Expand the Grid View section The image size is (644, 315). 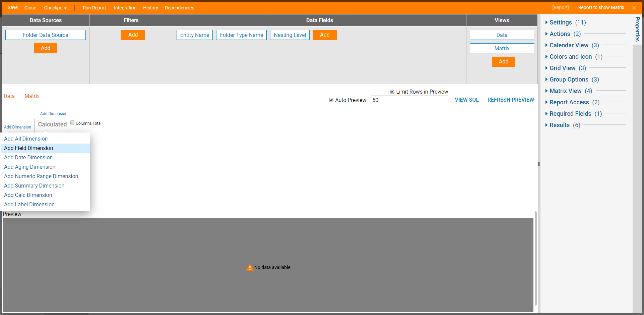(x=565, y=68)
